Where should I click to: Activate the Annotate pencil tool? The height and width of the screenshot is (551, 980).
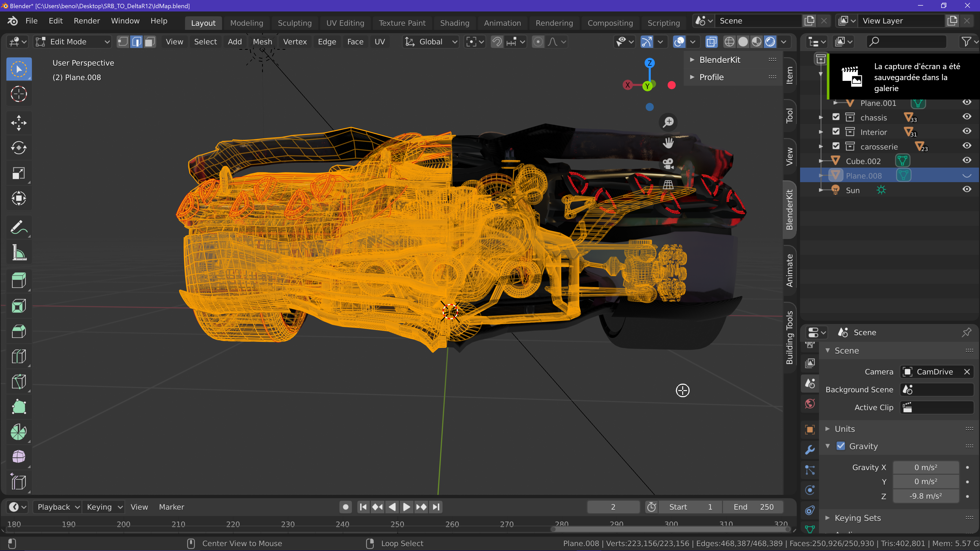pyautogui.click(x=19, y=227)
